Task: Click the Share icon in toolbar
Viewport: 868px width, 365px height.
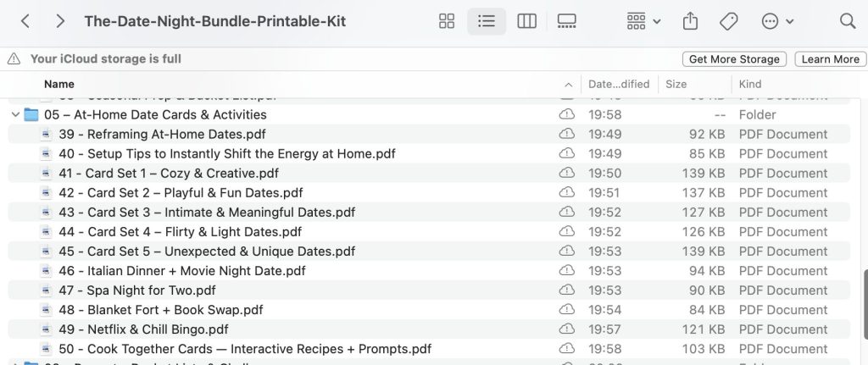Action: pyautogui.click(x=689, y=22)
